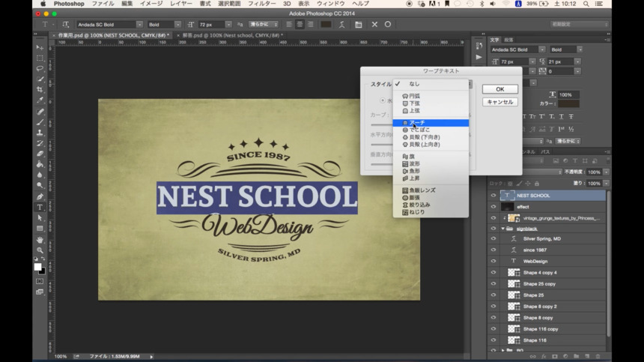Image resolution: width=644 pixels, height=362 pixels.
Task: Open the フィルター menu
Action: 261,4
